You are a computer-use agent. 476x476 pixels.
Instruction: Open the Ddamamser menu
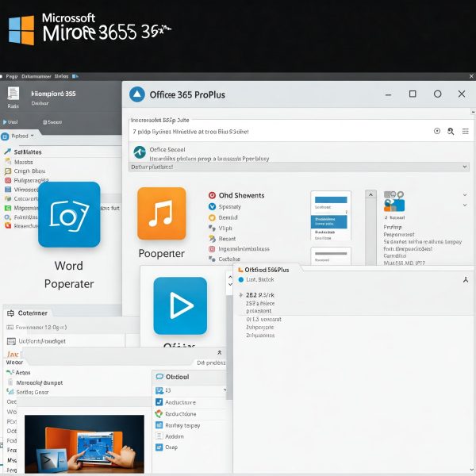click(x=36, y=76)
